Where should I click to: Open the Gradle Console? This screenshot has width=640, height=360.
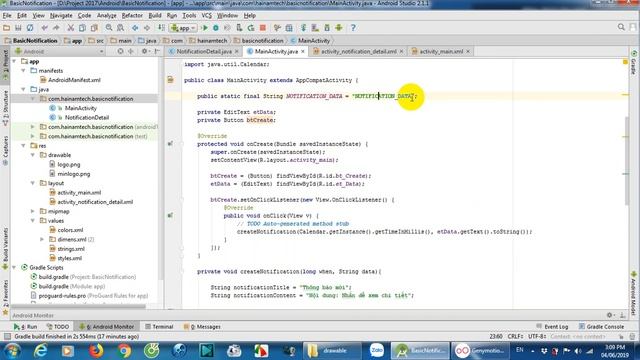[x=601, y=327]
